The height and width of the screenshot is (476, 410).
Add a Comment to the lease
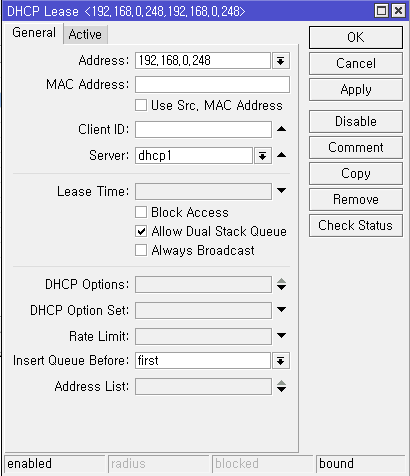[x=356, y=147]
